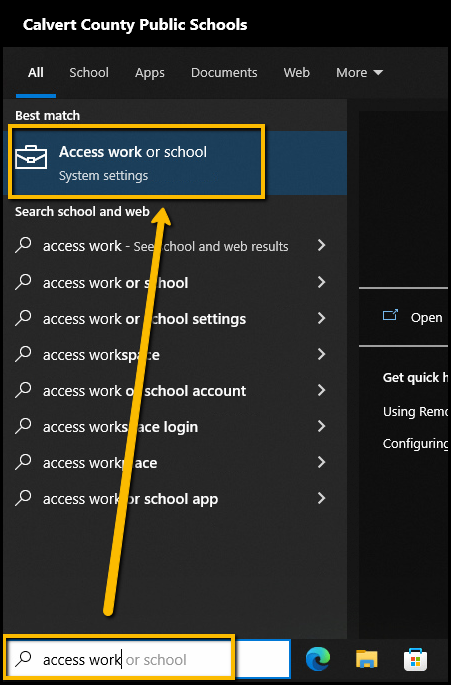Viewport: 451px width, 685px height.
Task: Select the 'access workplace' suggestion
Action: (175, 462)
